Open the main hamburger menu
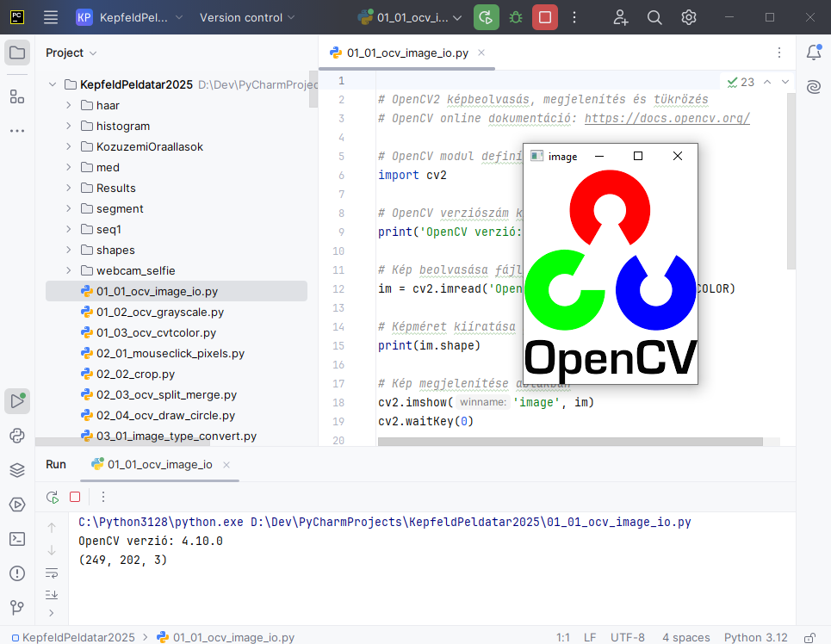 point(50,17)
